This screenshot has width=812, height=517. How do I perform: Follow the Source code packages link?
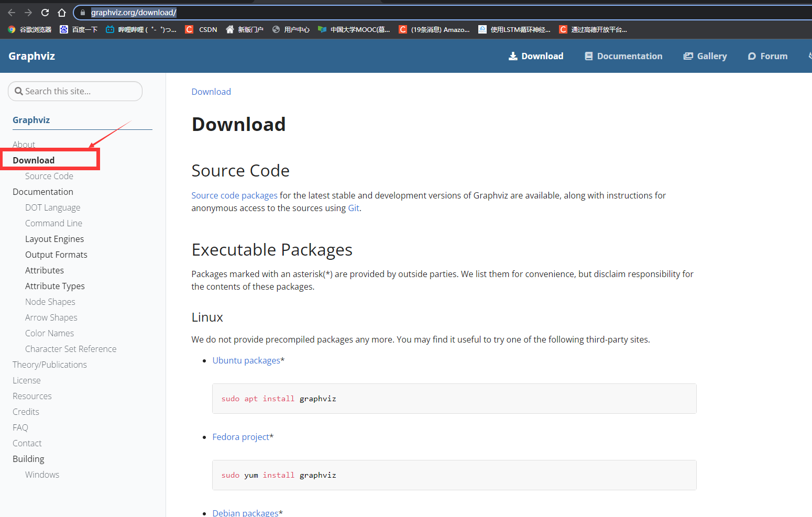pyautogui.click(x=234, y=195)
